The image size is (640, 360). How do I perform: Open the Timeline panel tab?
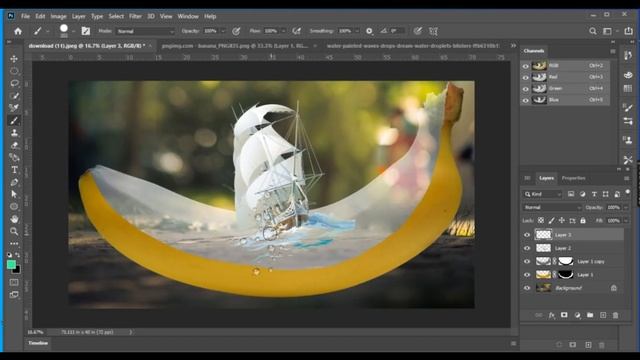(x=38, y=343)
